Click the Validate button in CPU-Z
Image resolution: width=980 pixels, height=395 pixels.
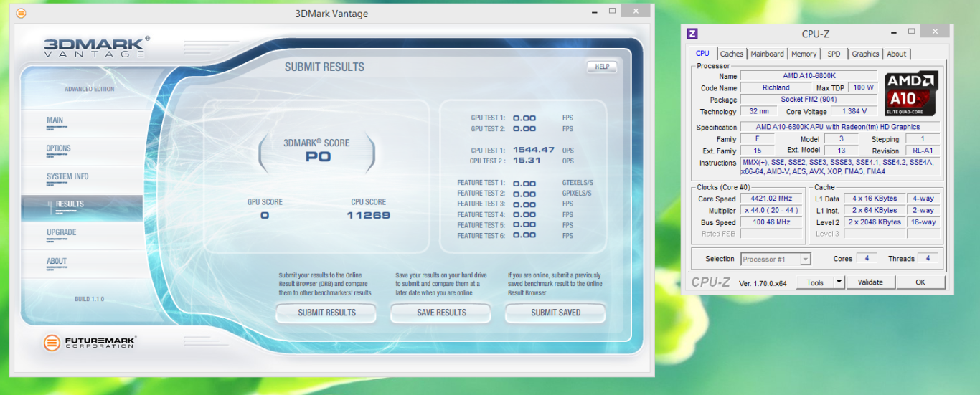pos(870,282)
